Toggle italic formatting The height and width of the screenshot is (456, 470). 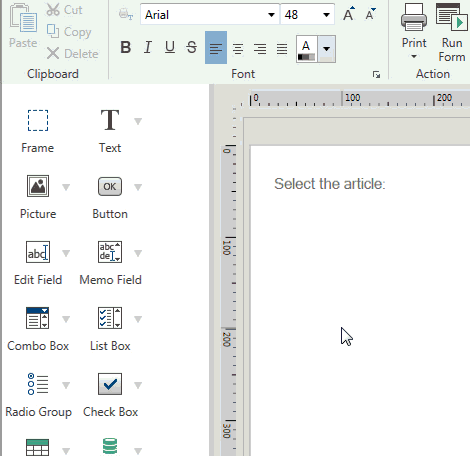coord(148,47)
